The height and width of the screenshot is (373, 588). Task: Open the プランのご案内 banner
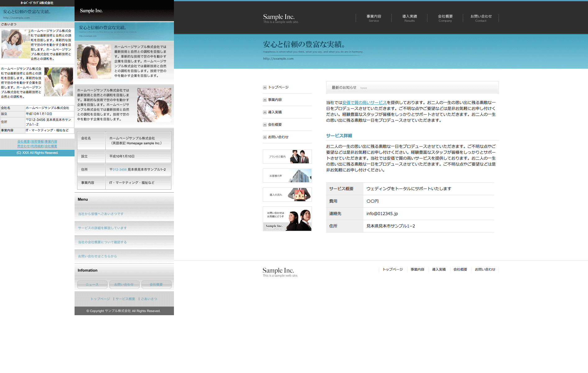pos(287,157)
